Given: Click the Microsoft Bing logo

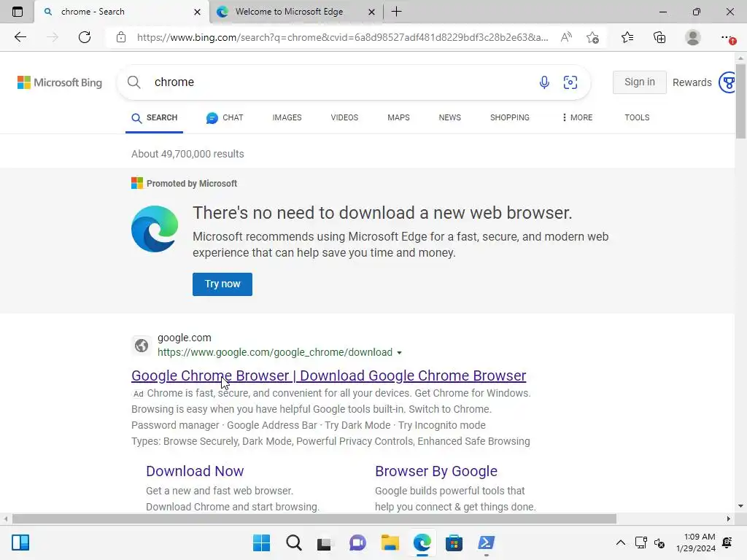Looking at the screenshot, I should pyautogui.click(x=60, y=82).
